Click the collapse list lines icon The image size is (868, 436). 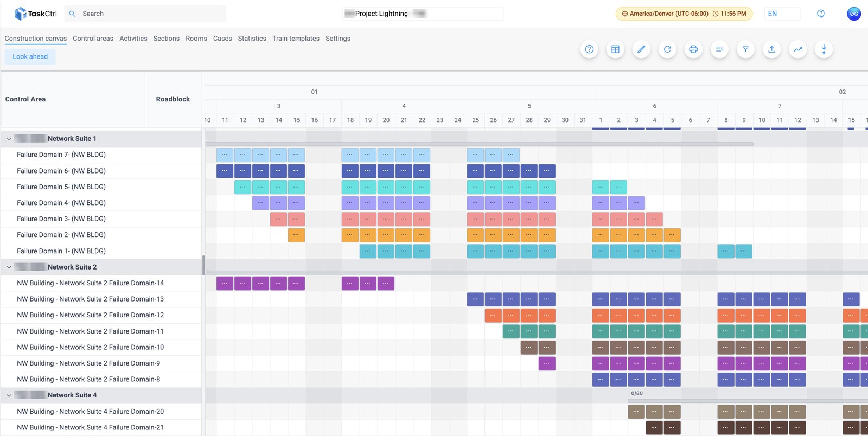pyautogui.click(x=719, y=49)
